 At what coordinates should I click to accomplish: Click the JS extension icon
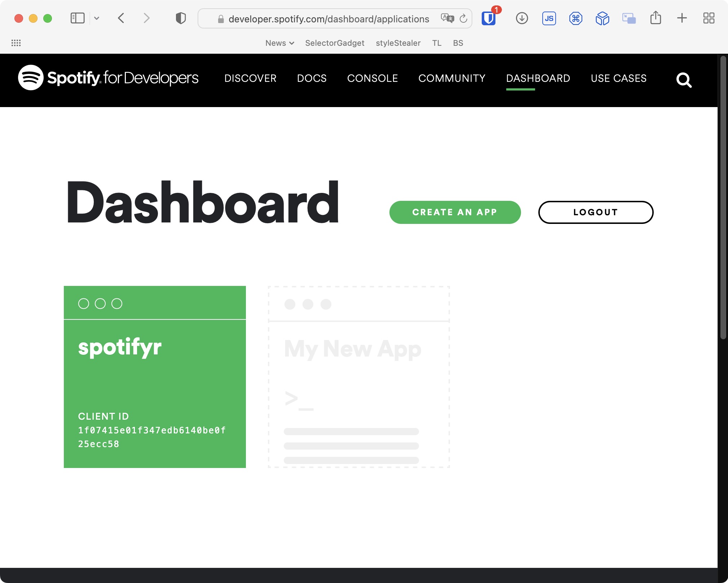pyautogui.click(x=549, y=18)
